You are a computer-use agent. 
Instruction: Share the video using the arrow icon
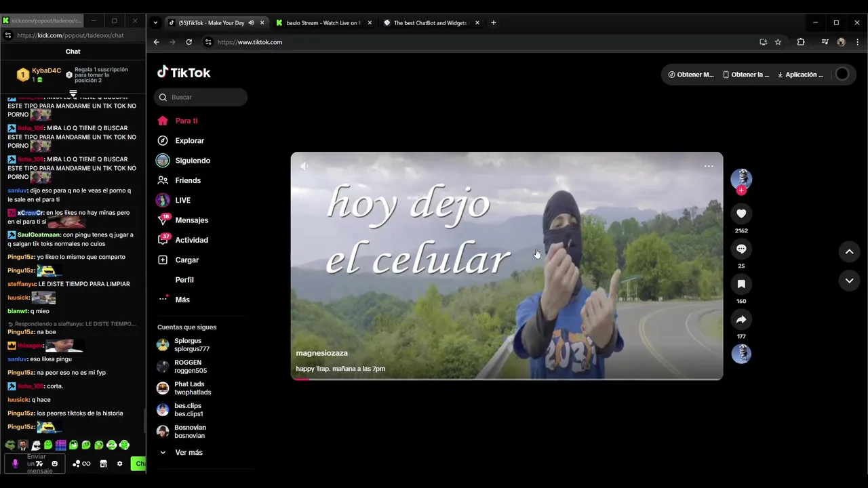[741, 319]
